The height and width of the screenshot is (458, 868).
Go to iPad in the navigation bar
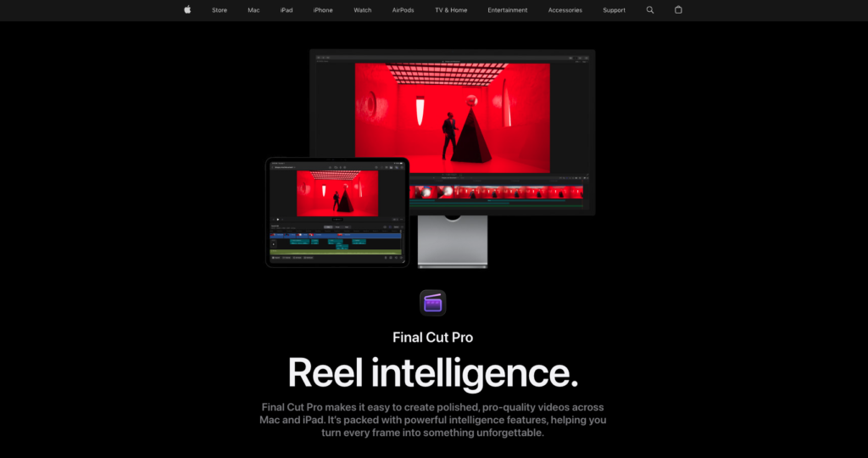tap(287, 10)
